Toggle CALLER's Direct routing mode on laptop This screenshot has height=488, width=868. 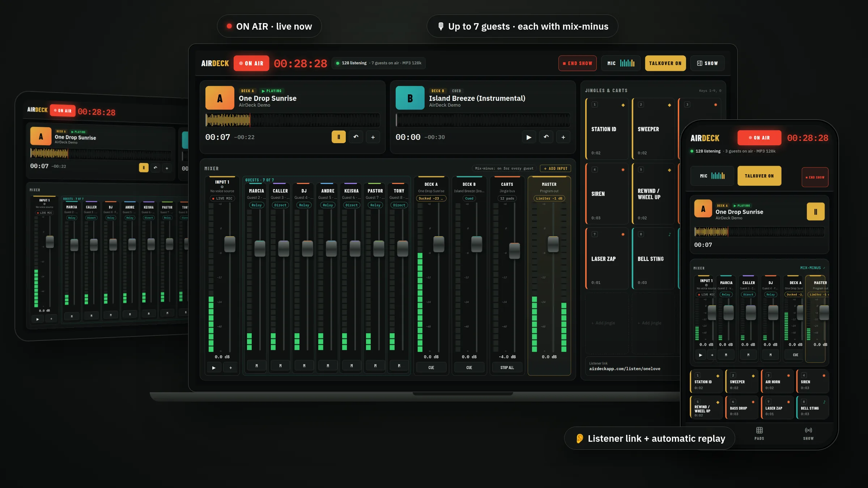coord(280,205)
